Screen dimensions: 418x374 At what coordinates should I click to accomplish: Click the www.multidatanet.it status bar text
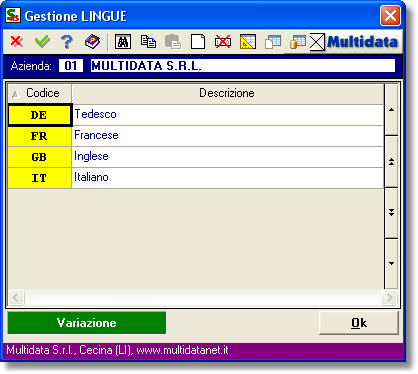183,350
